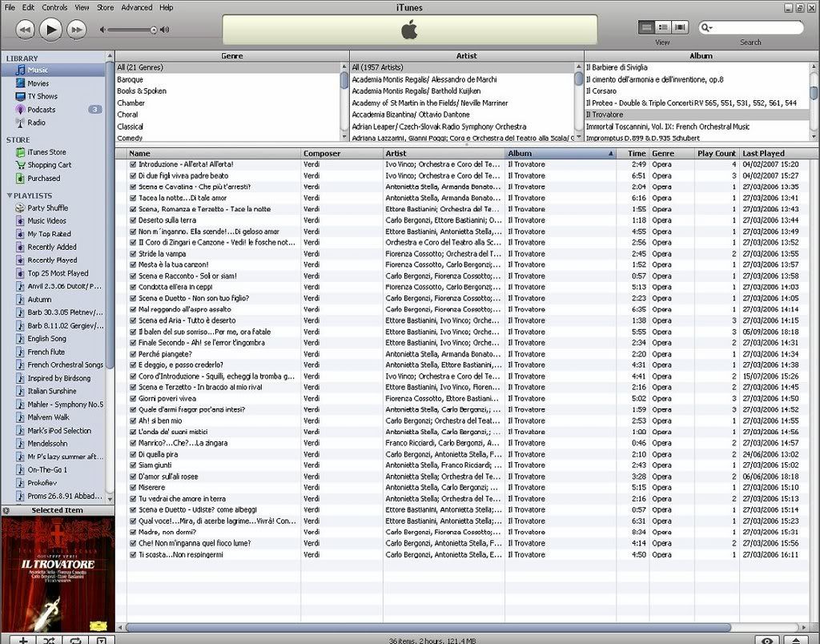Click the search magnifier icon

(x=705, y=28)
